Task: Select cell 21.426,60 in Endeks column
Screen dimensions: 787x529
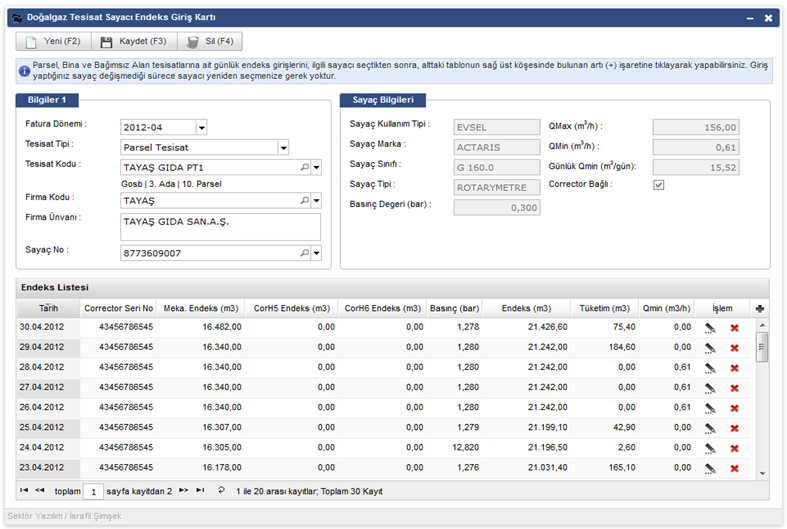Action: pyautogui.click(x=548, y=327)
